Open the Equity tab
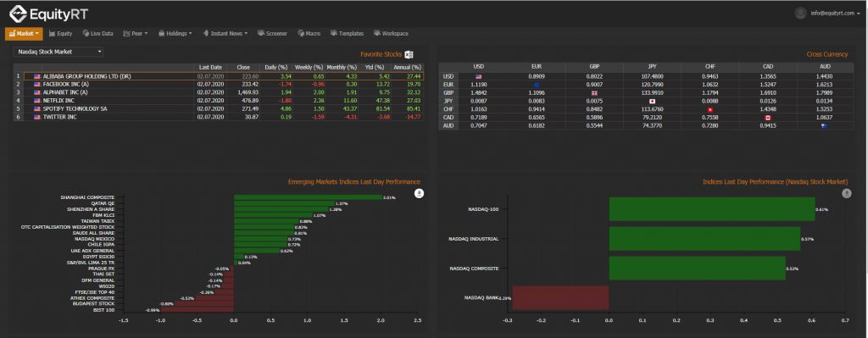The height and width of the screenshot is (338, 868). [60, 34]
